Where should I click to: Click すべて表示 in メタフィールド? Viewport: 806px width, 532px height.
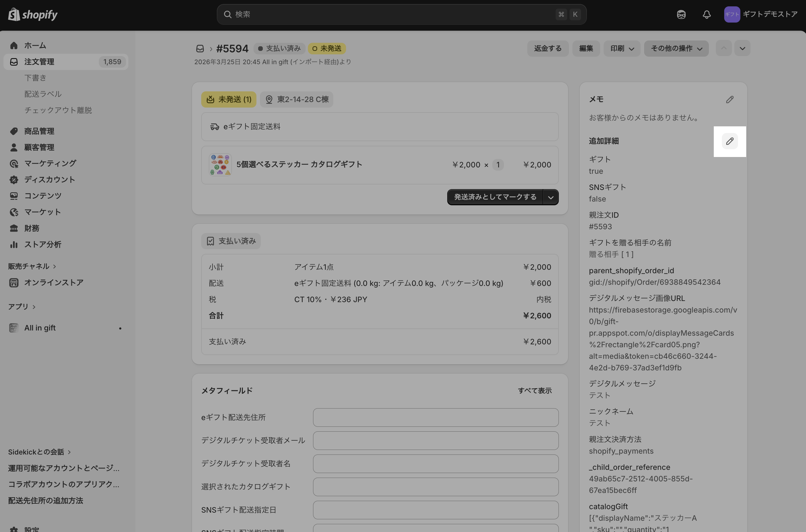pos(534,391)
